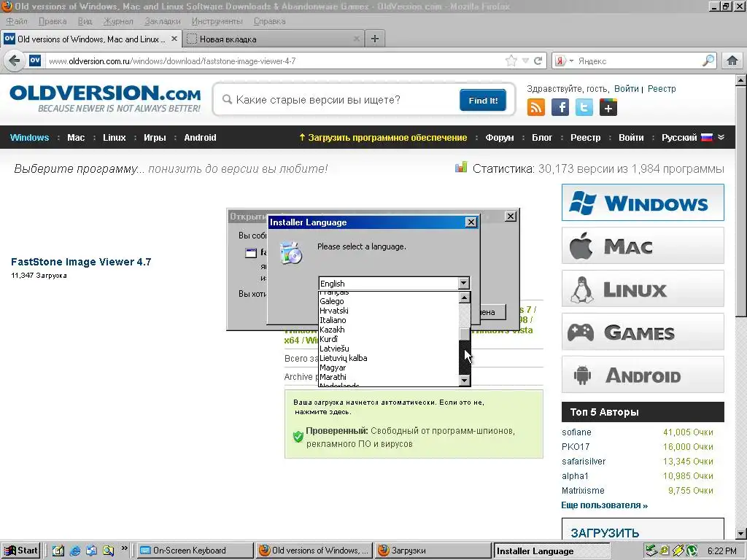Click the language list scrollbar thumb
The image size is (747, 560).
465,334
